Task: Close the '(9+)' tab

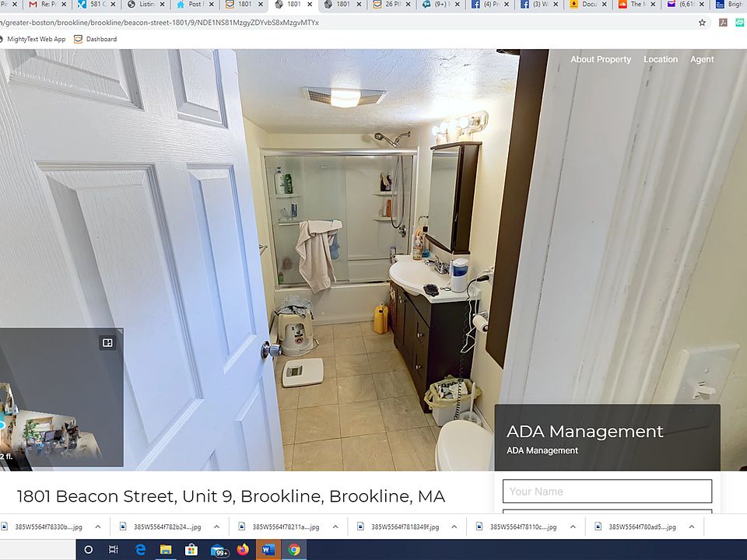Action: (458, 5)
